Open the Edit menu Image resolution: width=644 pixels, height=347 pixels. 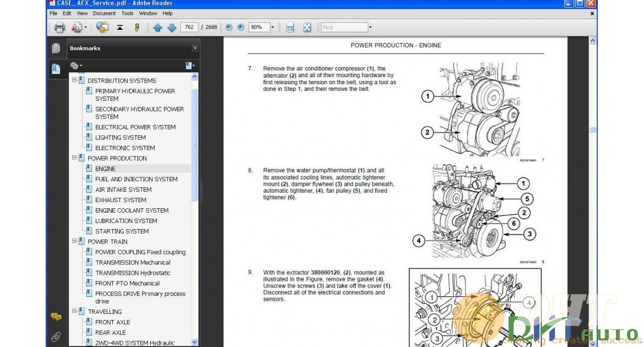click(67, 13)
